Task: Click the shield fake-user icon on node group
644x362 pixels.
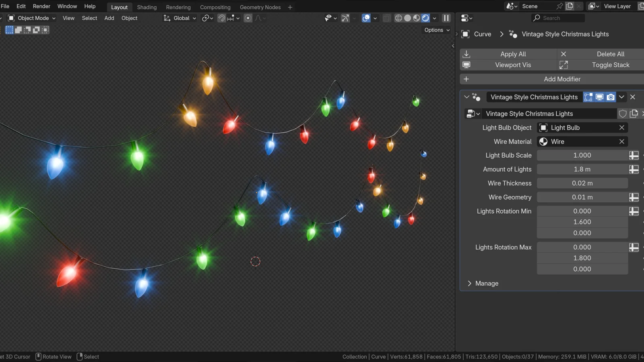Action: [x=622, y=113]
